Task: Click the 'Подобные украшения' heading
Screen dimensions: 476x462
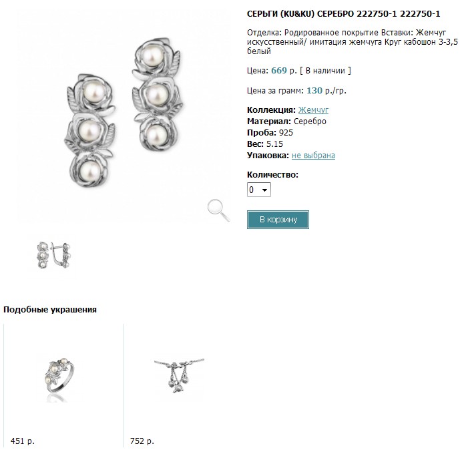Action: [x=50, y=310]
